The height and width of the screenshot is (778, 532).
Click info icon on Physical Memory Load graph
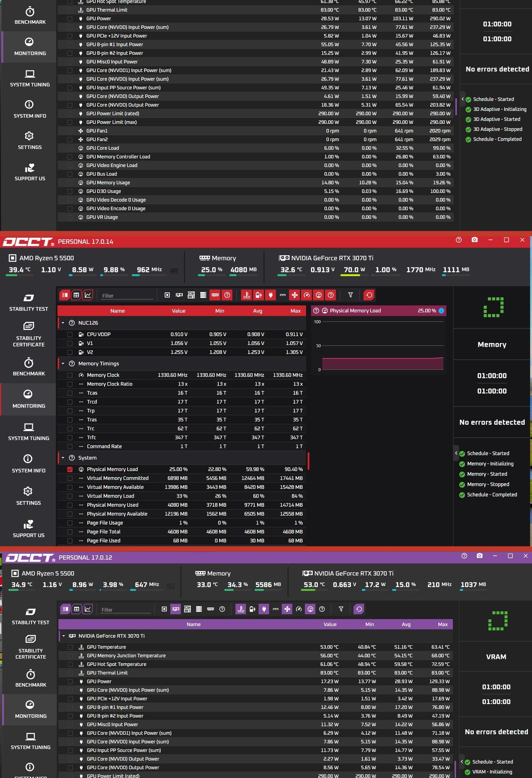tap(441, 311)
